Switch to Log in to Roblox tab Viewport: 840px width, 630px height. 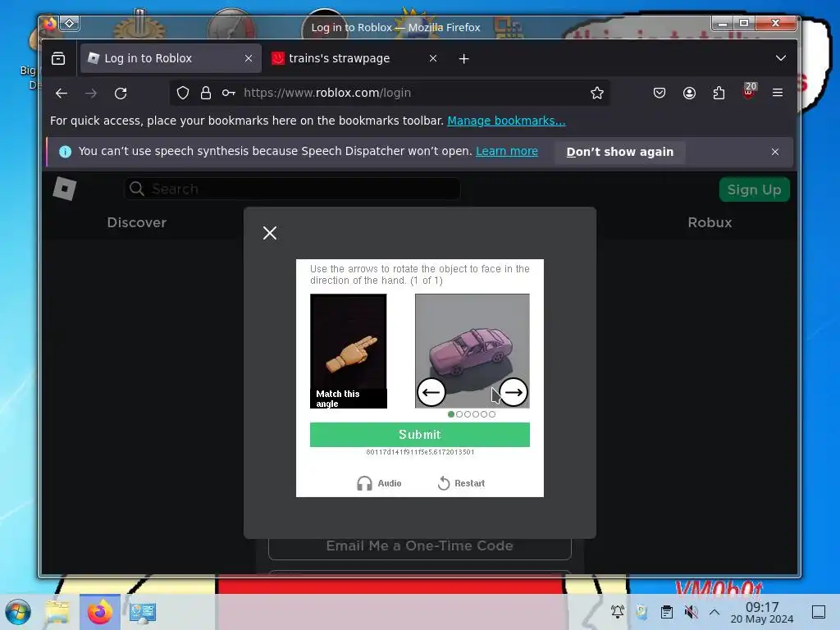coord(171,58)
